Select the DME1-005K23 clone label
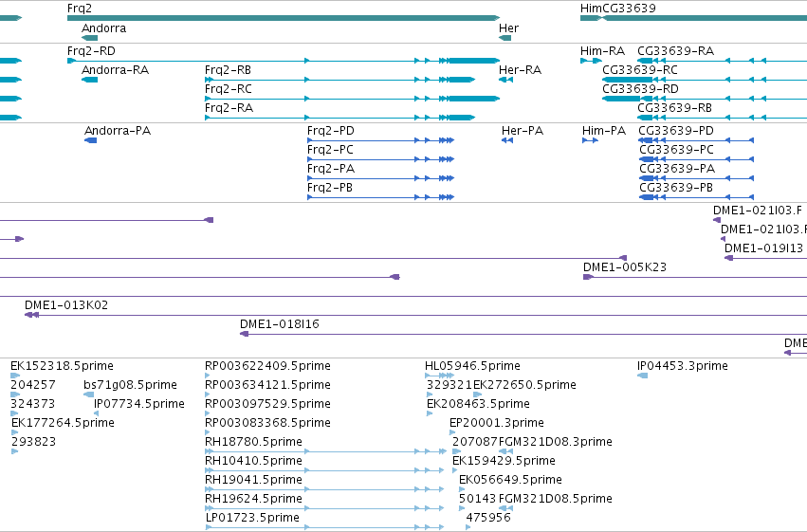The image size is (807, 532). coord(624,267)
